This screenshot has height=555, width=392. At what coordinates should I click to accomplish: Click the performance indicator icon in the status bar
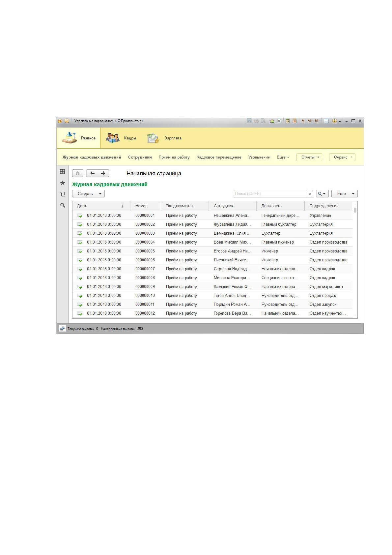coord(62,329)
